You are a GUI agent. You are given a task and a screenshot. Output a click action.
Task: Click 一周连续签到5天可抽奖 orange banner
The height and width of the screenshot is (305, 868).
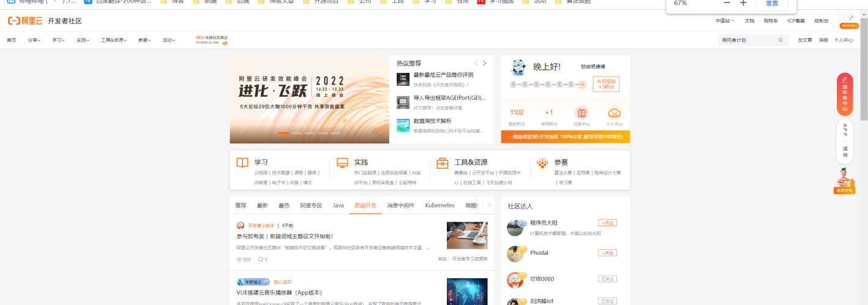coord(565,137)
